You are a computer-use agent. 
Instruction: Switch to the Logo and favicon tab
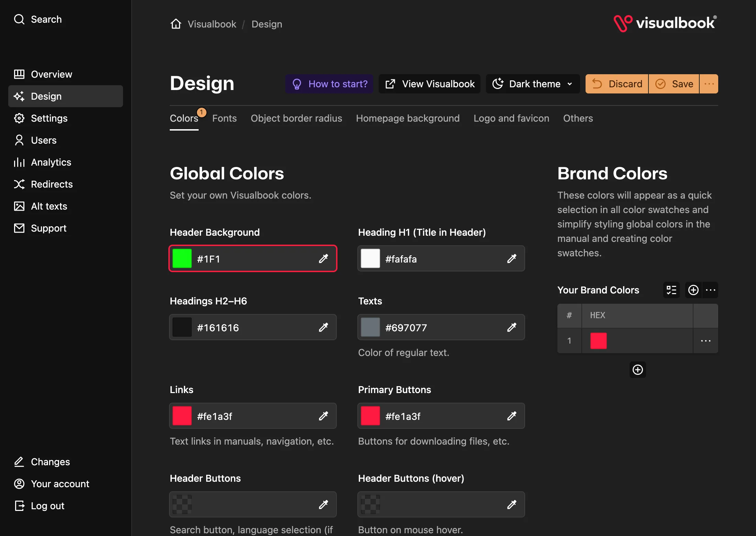[511, 118]
